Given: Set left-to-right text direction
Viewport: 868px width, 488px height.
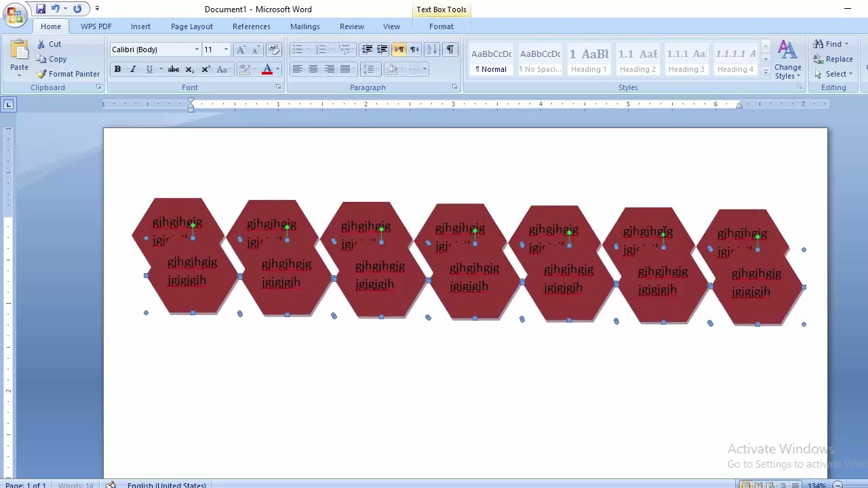Looking at the screenshot, I should click(x=399, y=49).
